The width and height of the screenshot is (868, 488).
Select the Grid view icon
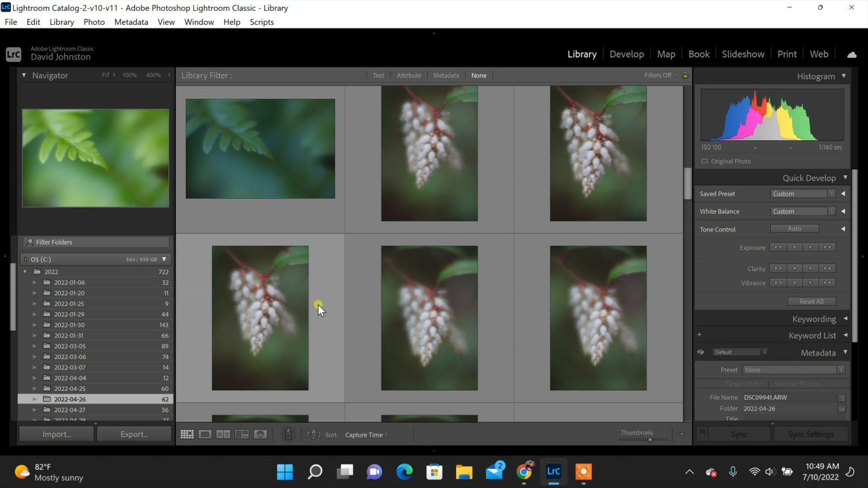coord(186,434)
